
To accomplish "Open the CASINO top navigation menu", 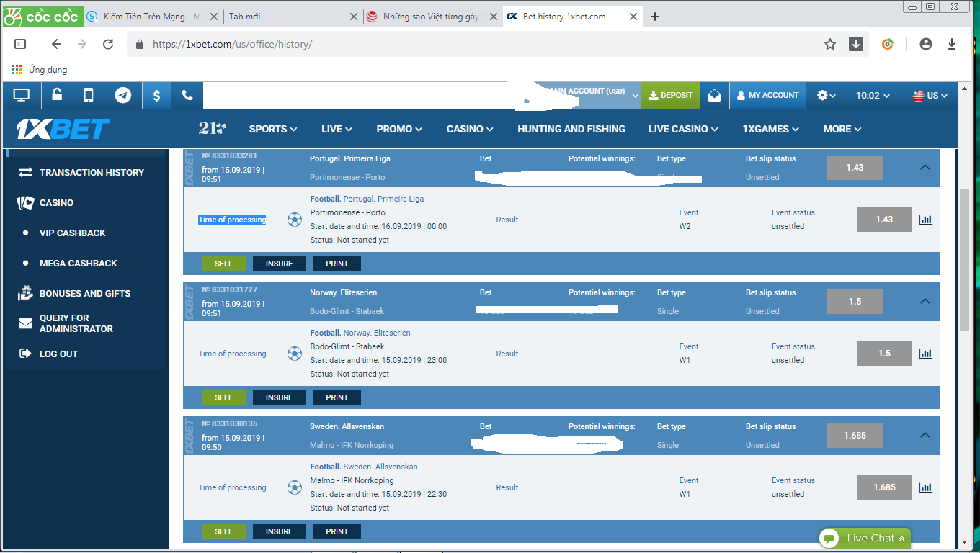I will (x=470, y=129).
